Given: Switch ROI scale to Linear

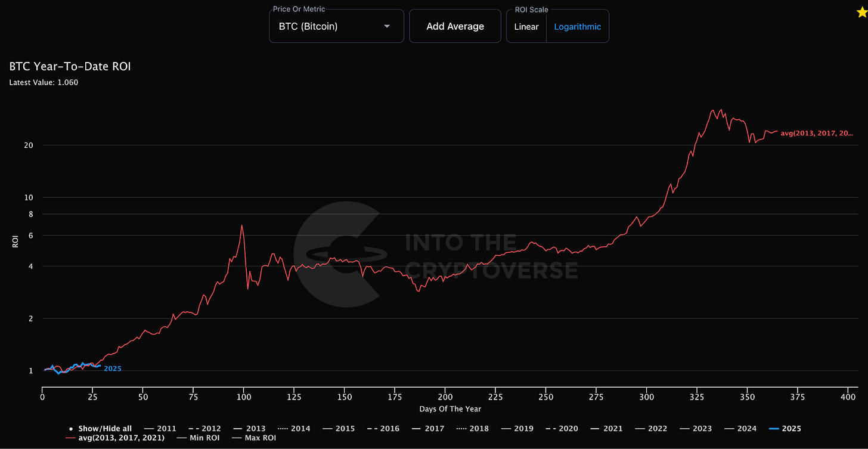Looking at the screenshot, I should [x=526, y=27].
